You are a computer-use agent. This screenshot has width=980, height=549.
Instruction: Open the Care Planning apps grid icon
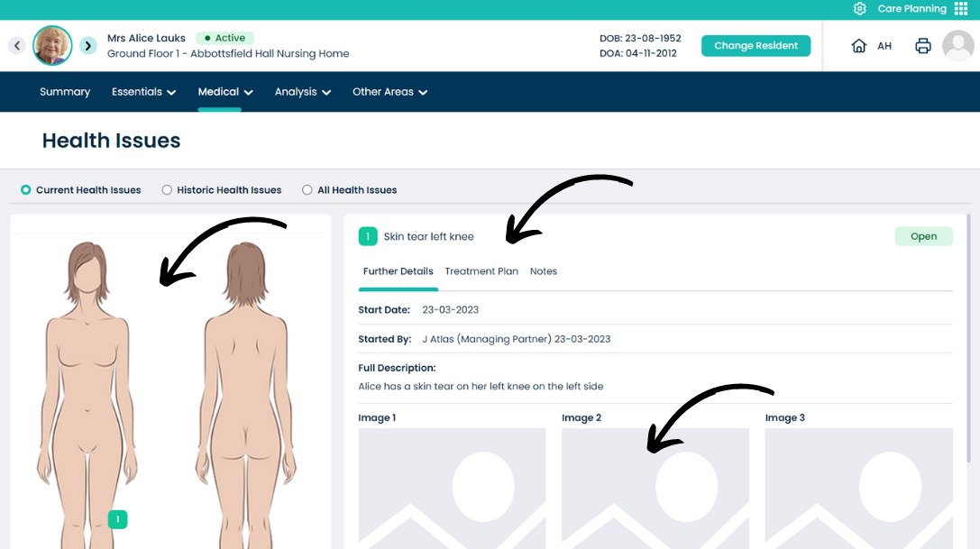[961, 9]
